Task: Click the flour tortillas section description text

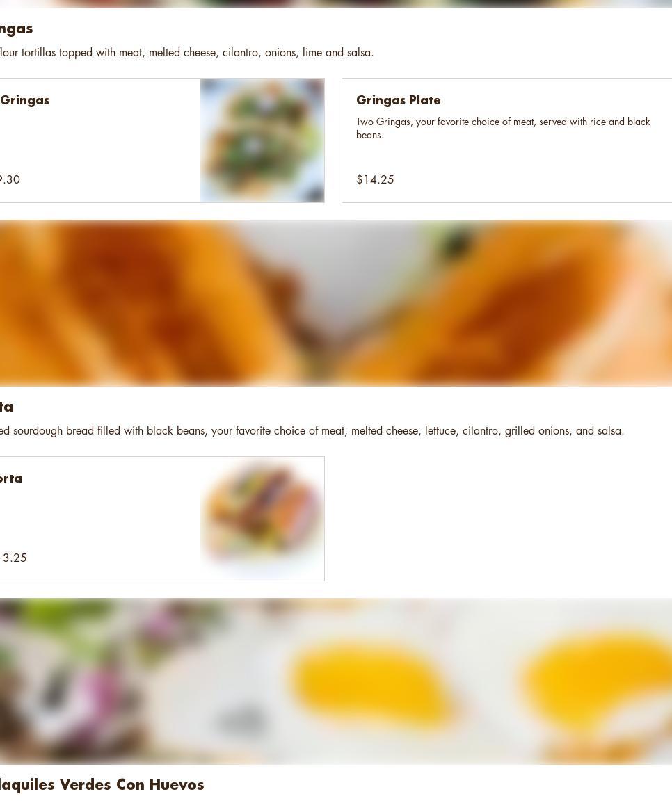Action: point(187,53)
